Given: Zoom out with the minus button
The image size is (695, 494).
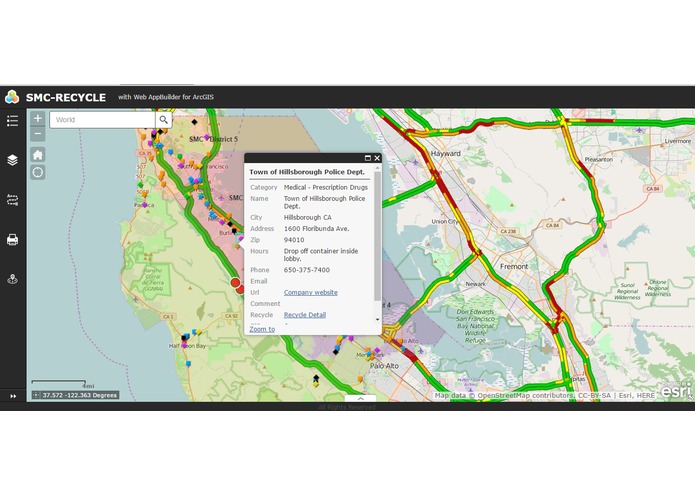Looking at the screenshot, I should coord(38,134).
